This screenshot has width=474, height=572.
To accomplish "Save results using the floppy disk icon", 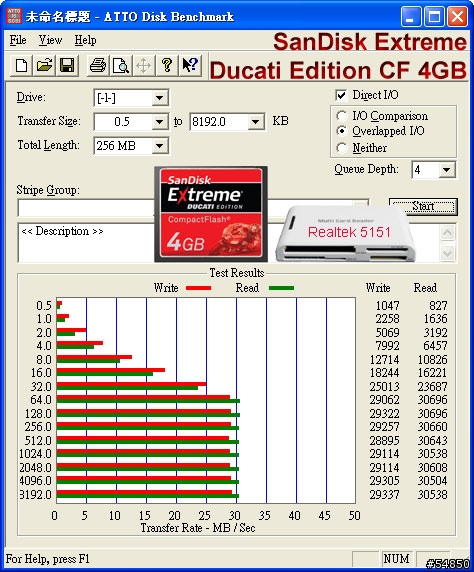I will click(67, 66).
